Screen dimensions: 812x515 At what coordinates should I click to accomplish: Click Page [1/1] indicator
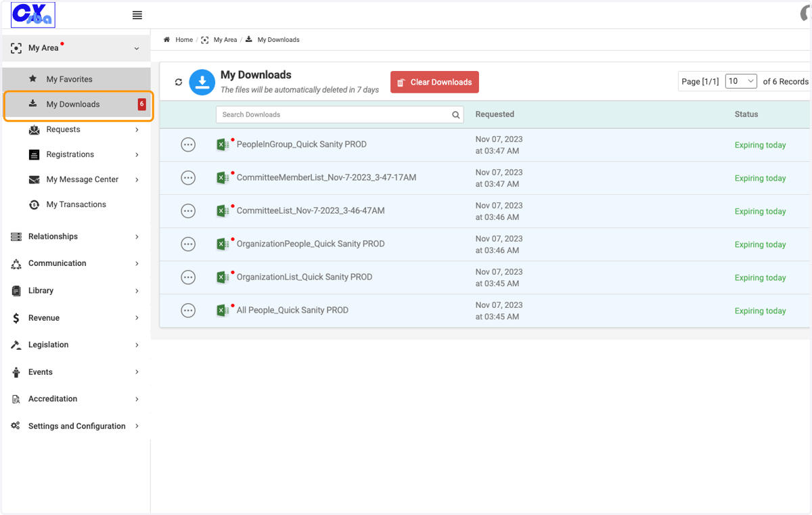tap(700, 81)
